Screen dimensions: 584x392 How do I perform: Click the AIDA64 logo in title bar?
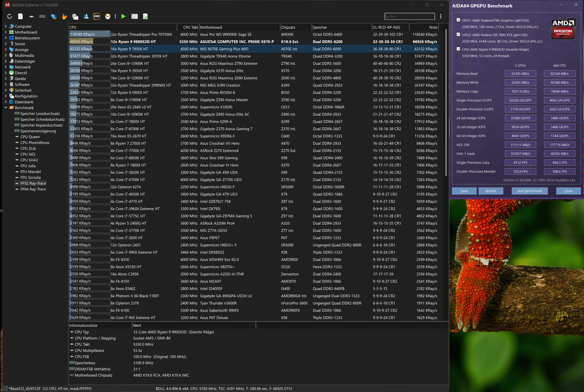tap(7, 5)
